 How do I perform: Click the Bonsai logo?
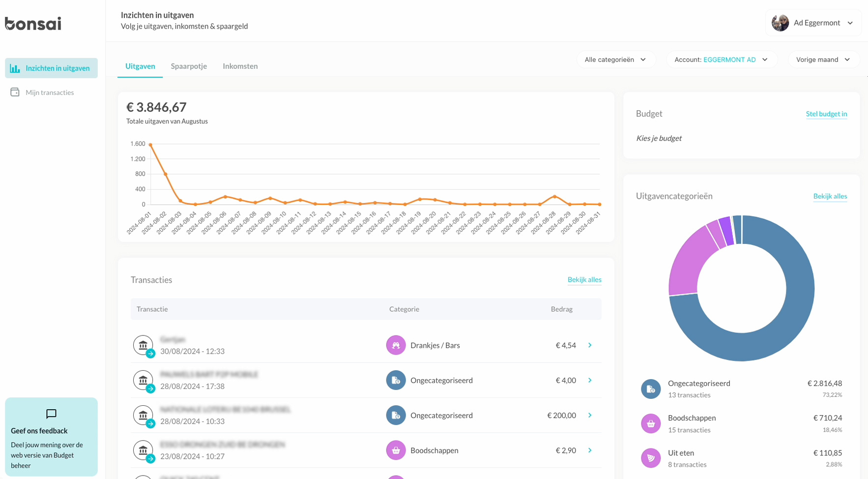click(x=33, y=23)
